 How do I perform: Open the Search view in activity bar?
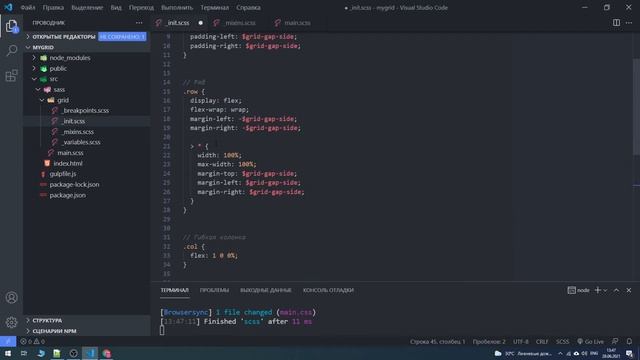click(11, 50)
